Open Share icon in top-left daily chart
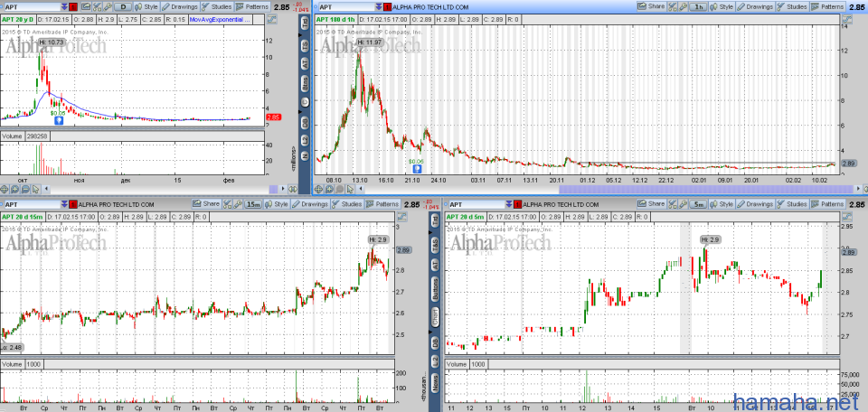 tap(87, 6)
